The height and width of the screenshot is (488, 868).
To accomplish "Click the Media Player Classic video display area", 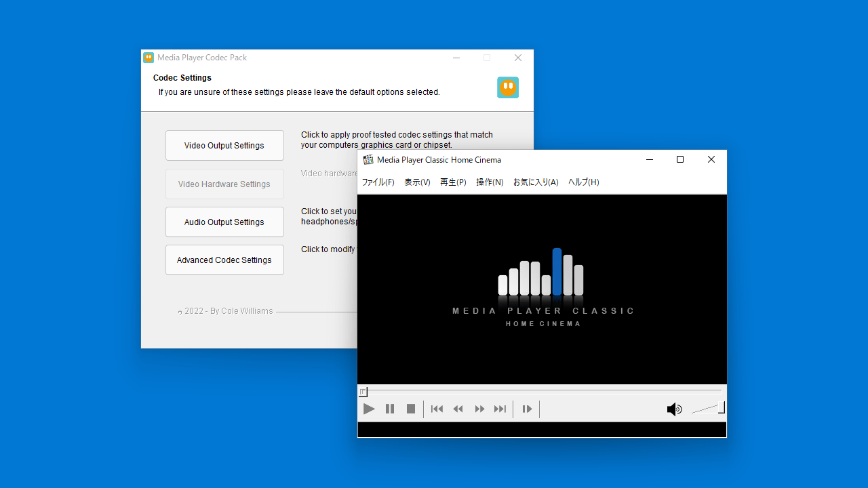I will pos(542,289).
